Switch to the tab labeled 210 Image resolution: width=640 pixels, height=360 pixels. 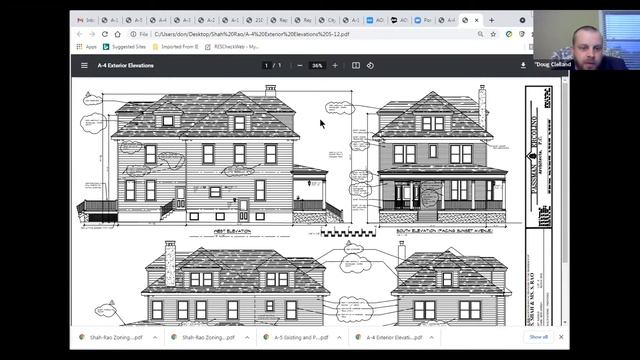(255, 20)
